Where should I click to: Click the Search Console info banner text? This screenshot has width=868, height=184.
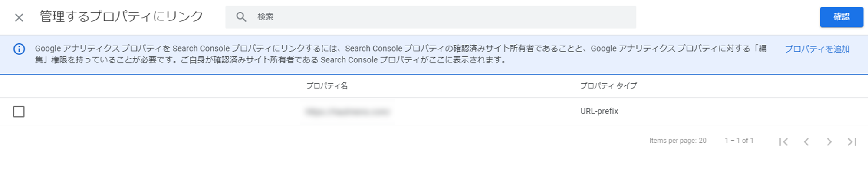401,54
